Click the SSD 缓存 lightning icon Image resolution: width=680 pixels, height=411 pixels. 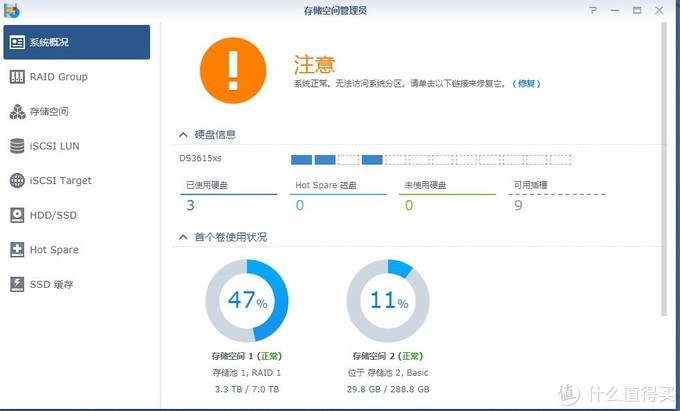coord(17,284)
